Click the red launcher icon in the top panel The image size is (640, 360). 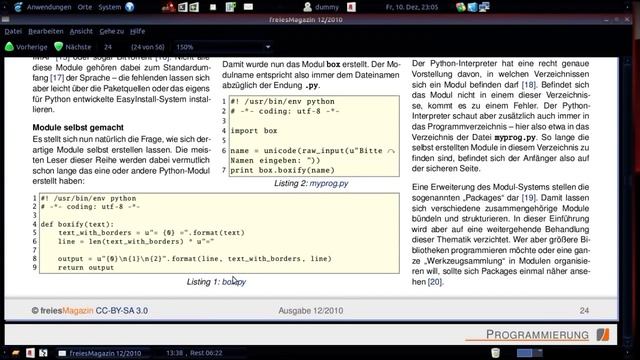(168, 7)
